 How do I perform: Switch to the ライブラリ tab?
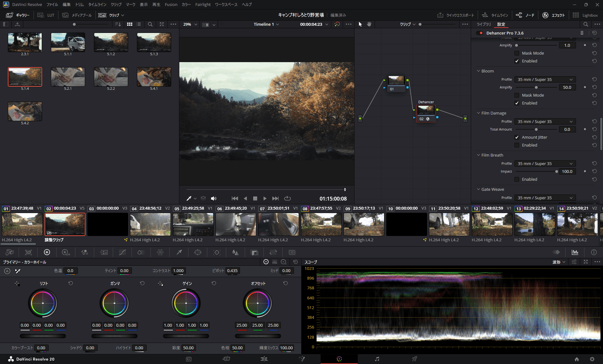pos(484,24)
